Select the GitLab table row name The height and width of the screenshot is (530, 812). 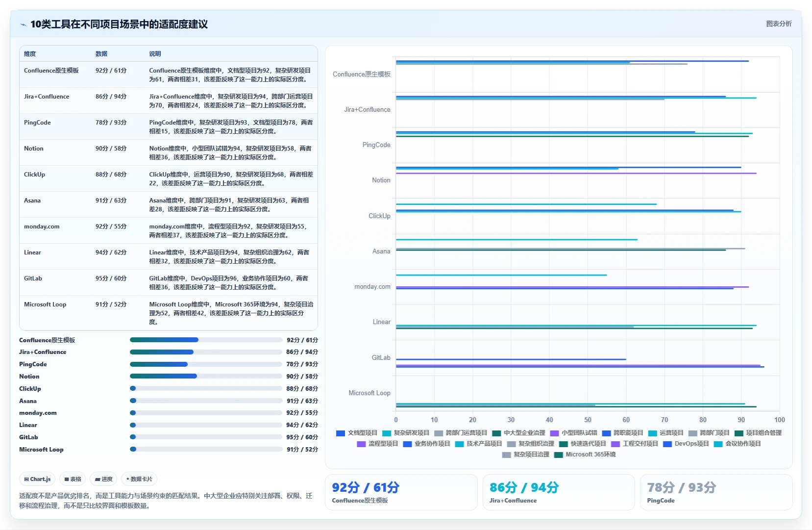coord(33,278)
